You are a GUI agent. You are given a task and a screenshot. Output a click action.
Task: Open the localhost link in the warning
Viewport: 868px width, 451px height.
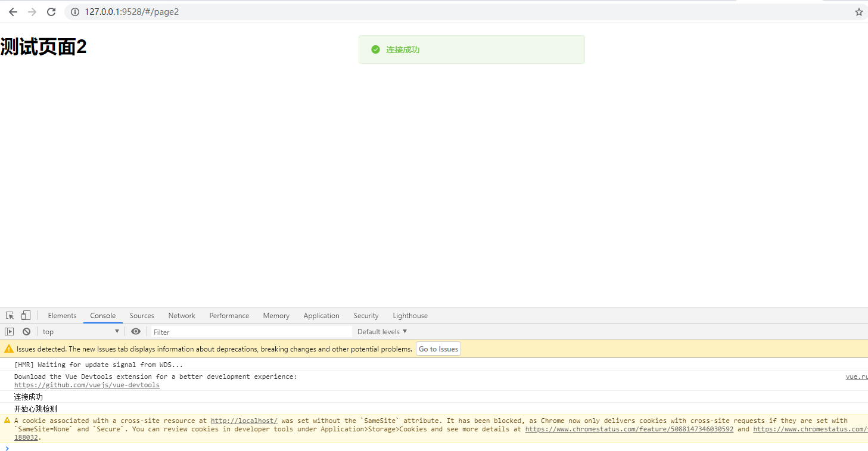click(244, 420)
